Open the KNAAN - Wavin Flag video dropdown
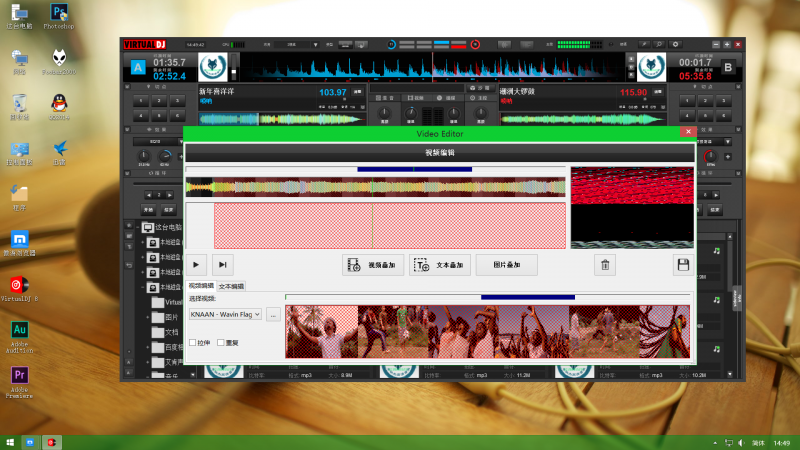800x450 pixels. tap(225, 314)
